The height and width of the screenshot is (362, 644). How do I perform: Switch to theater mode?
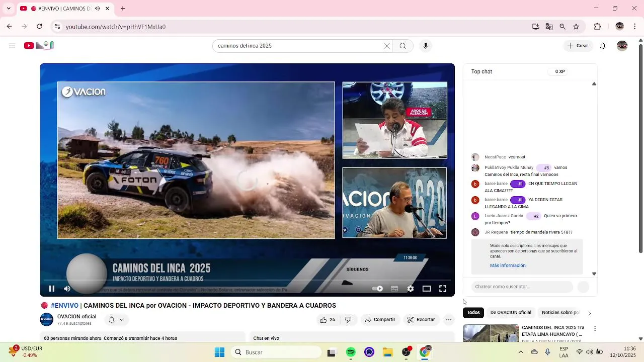pyautogui.click(x=427, y=289)
